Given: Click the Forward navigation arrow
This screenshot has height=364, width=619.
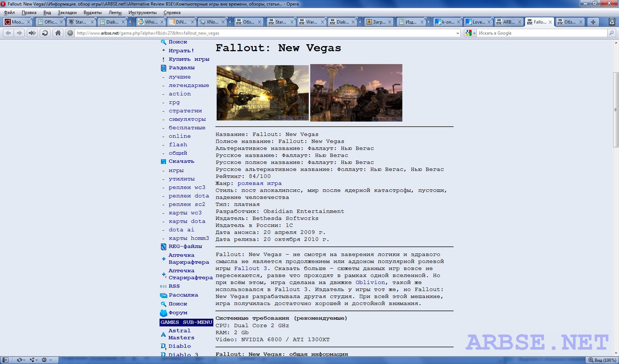Looking at the screenshot, I should (x=19, y=33).
